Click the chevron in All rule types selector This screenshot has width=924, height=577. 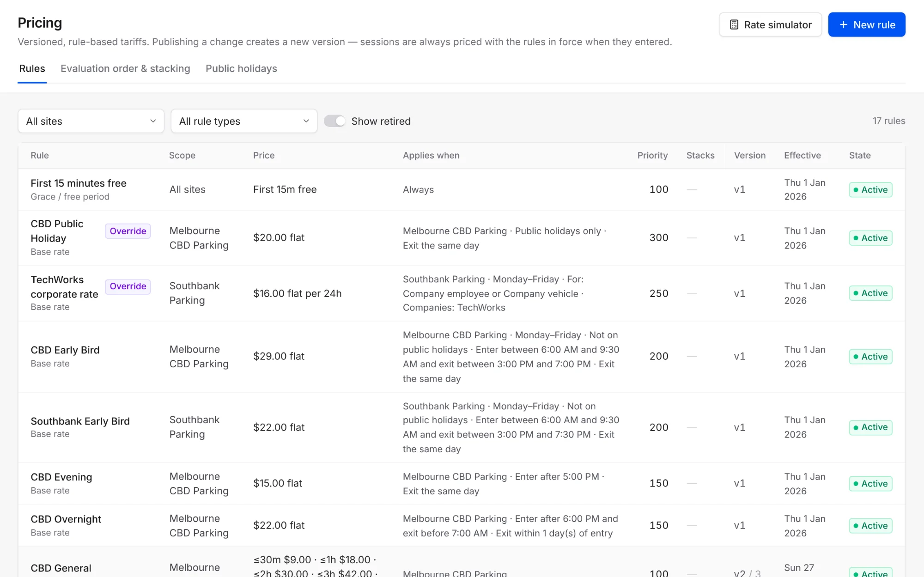pos(306,121)
